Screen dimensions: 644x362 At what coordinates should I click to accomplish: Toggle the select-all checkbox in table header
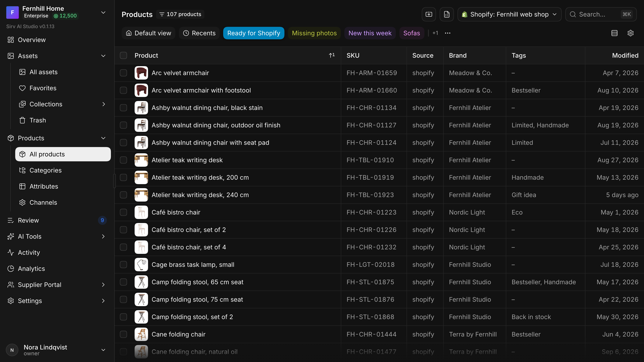(x=123, y=55)
